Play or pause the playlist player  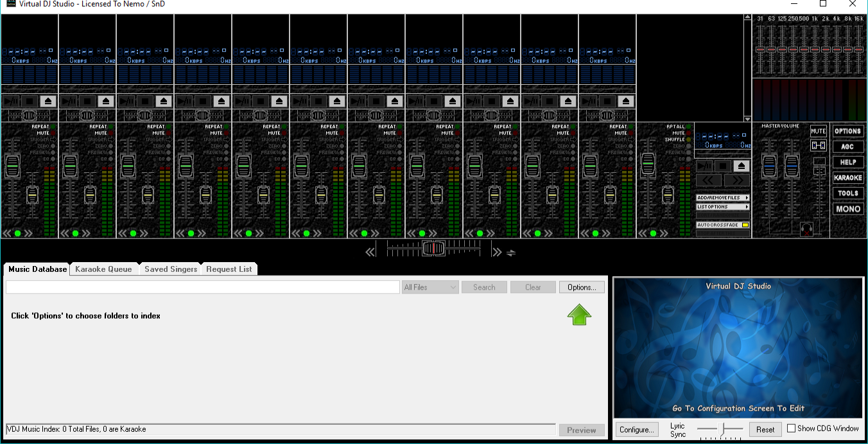tap(704, 166)
